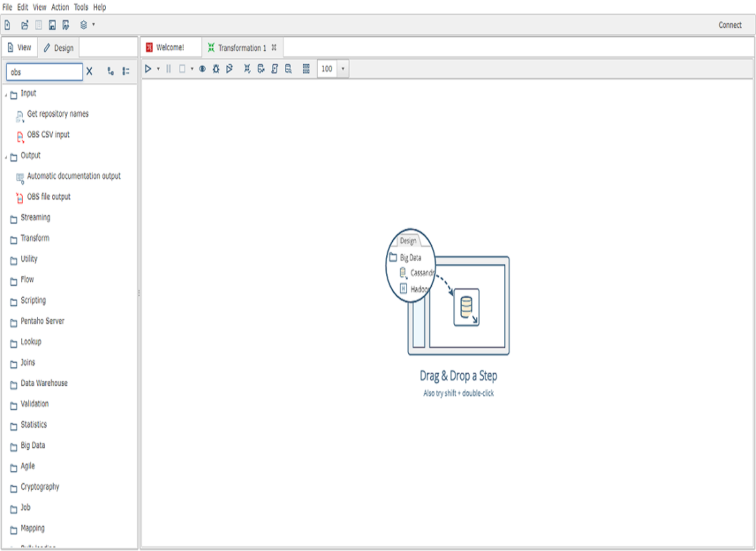Clear the step search with the X icon
The height and width of the screenshot is (551, 756).
(x=89, y=71)
